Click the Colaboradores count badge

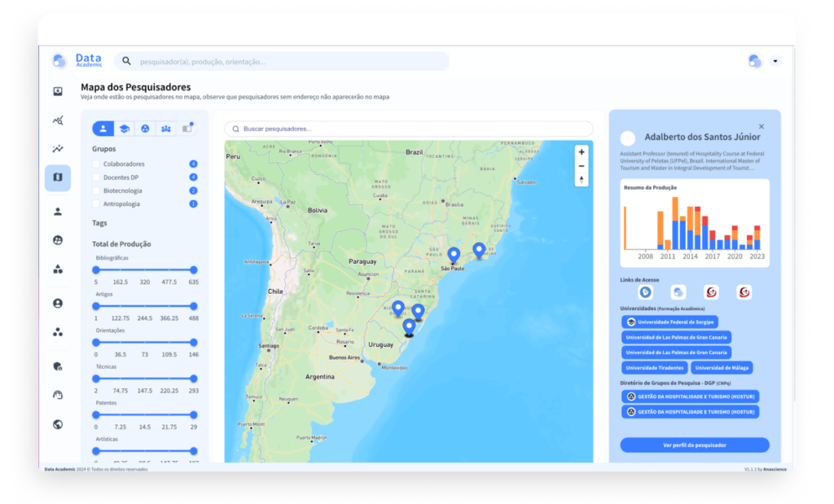click(193, 164)
